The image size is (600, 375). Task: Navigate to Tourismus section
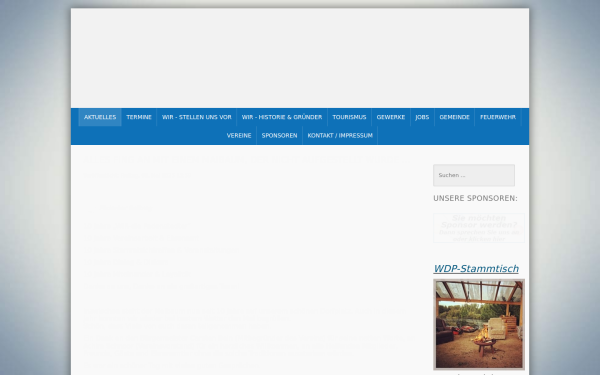coord(349,117)
